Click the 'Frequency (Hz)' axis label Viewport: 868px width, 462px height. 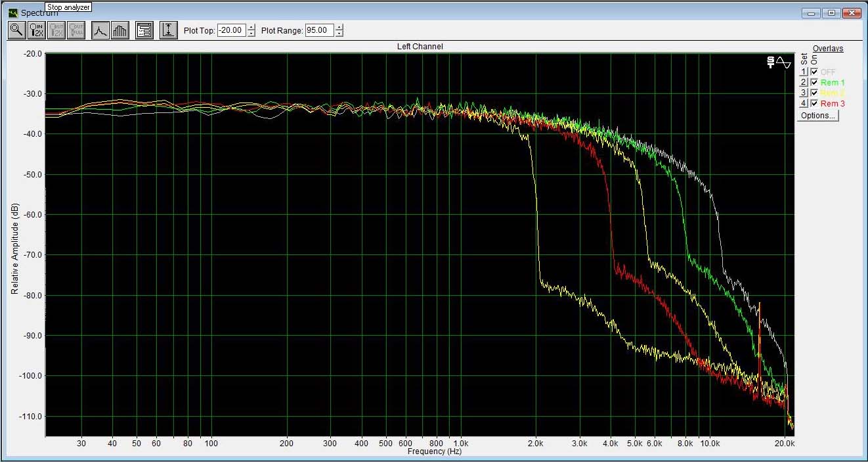pyautogui.click(x=434, y=451)
